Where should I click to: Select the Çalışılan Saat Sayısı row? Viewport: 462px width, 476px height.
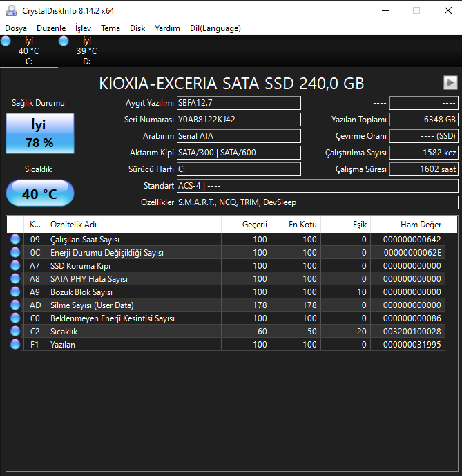coord(226,239)
